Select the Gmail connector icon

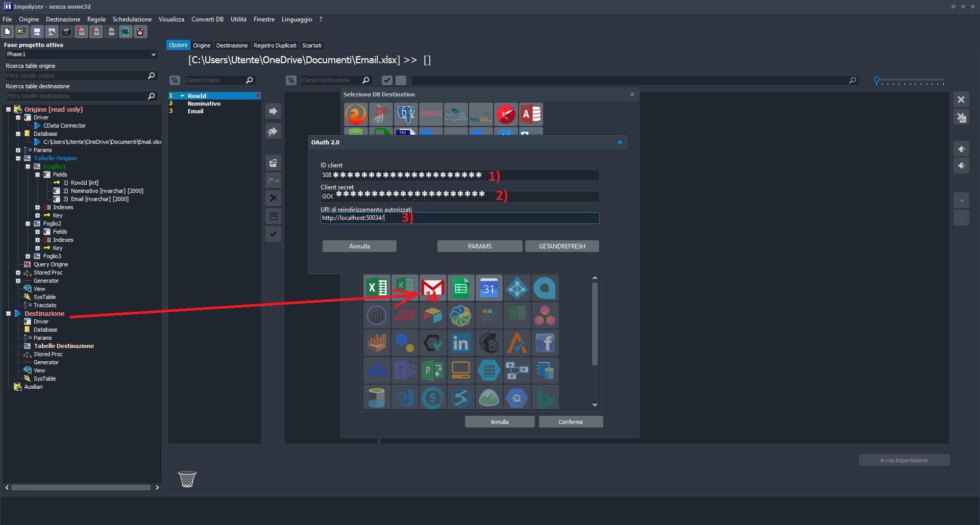point(433,288)
